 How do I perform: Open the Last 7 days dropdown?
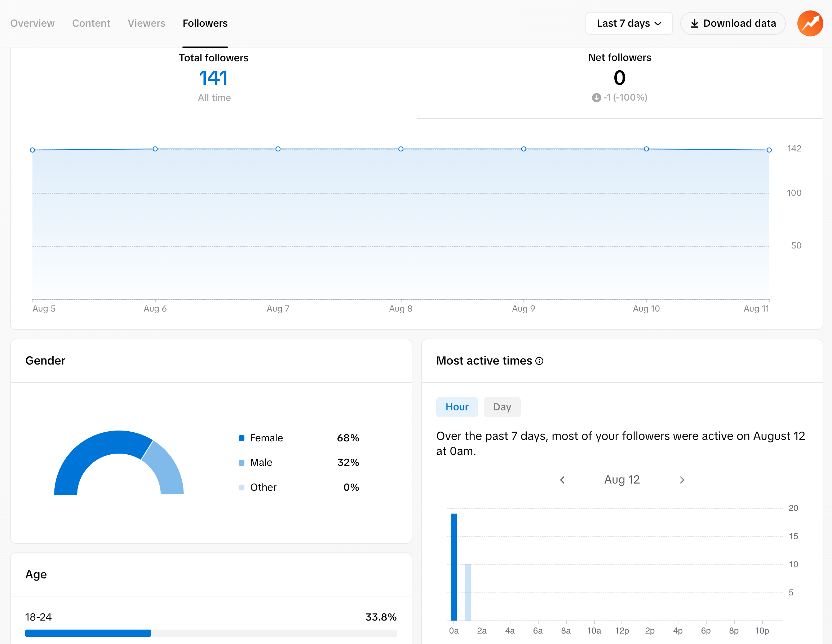click(x=629, y=23)
